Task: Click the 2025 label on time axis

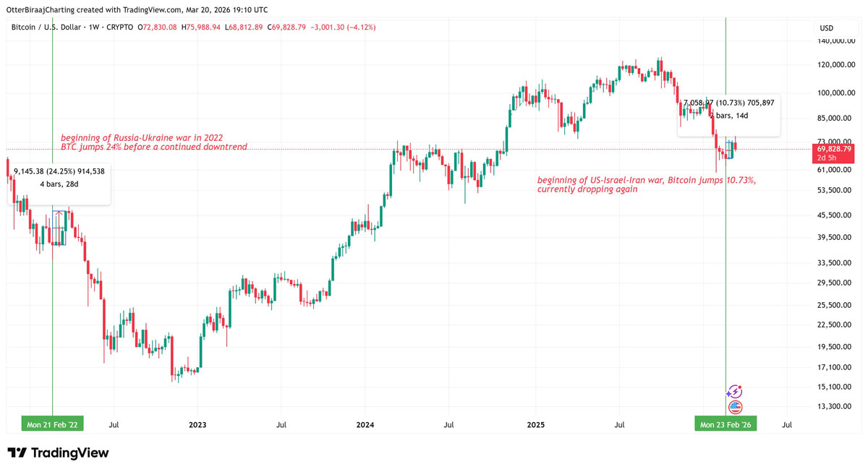Action: coord(535,425)
